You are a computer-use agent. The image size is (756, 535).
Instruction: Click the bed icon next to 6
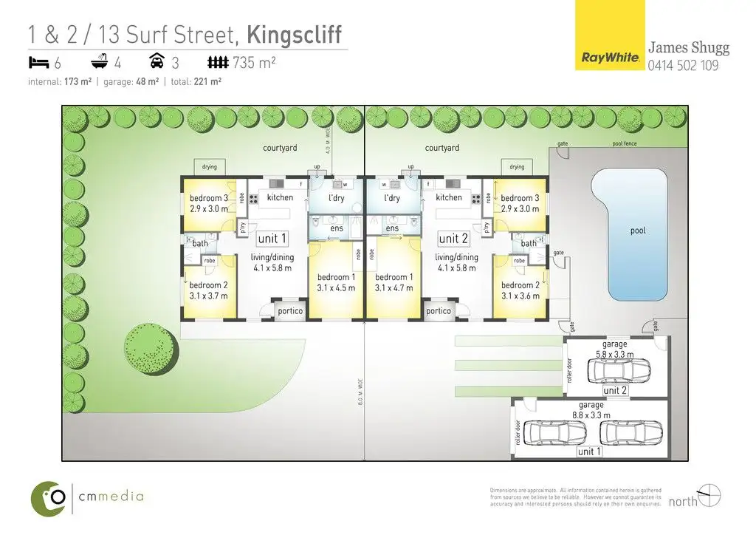point(37,62)
